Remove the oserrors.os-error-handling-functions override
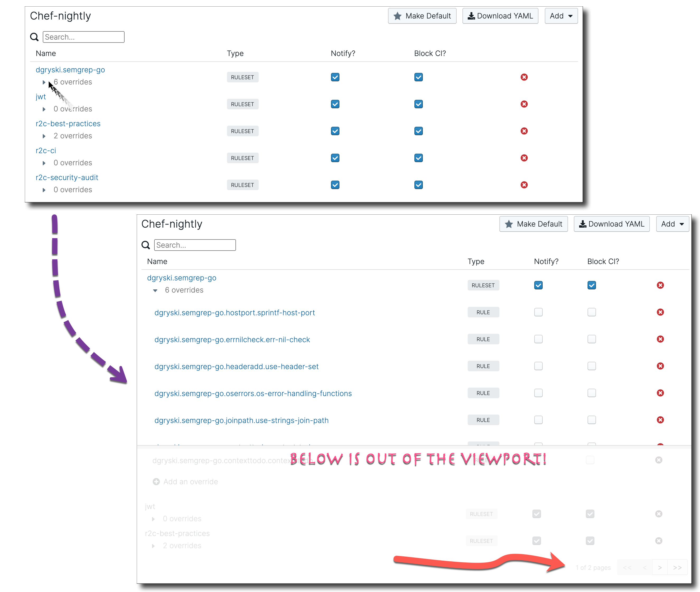Viewport: 700px width, 592px height. [x=660, y=393]
